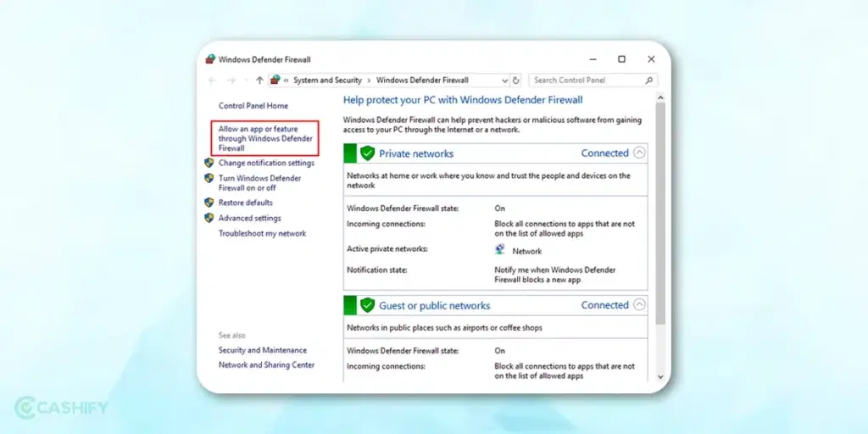Click the Forward navigation arrow
This screenshot has width=868, height=434.
click(x=231, y=81)
